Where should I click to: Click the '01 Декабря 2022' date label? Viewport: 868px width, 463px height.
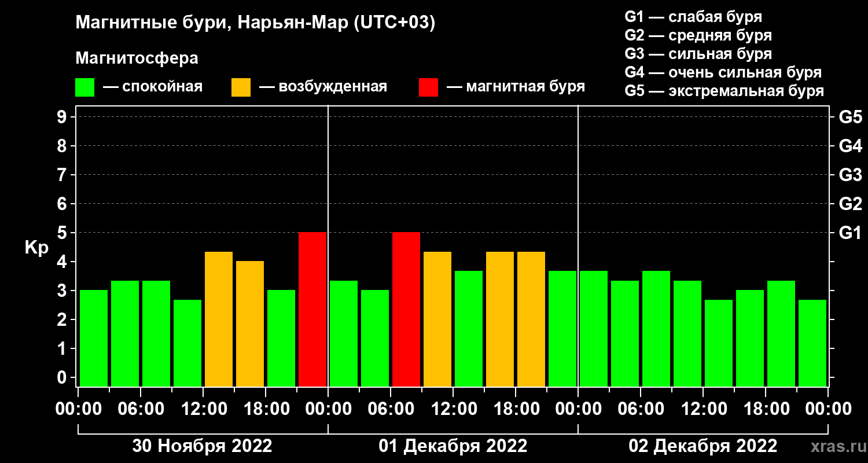[x=453, y=446]
